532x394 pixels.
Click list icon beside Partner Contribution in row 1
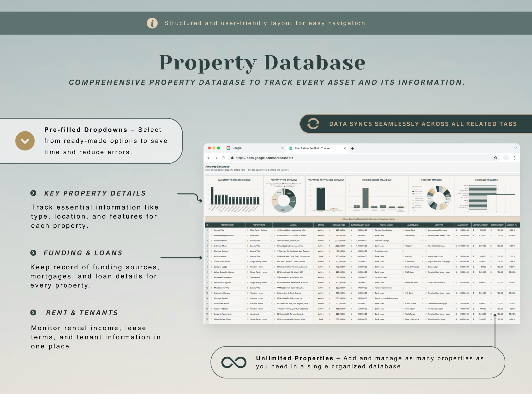tap(373, 230)
